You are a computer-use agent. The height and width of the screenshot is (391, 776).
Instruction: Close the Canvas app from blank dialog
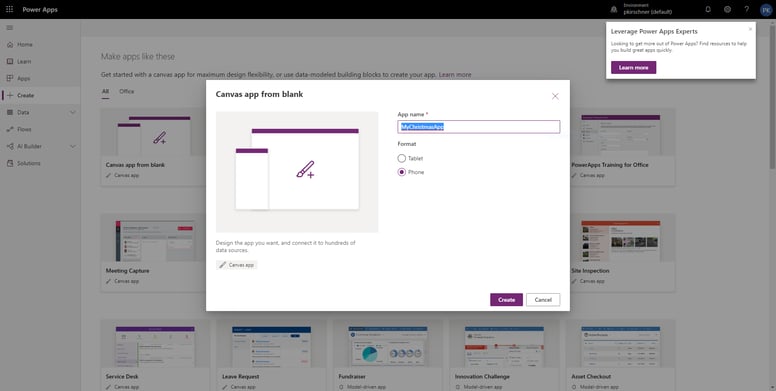point(555,97)
